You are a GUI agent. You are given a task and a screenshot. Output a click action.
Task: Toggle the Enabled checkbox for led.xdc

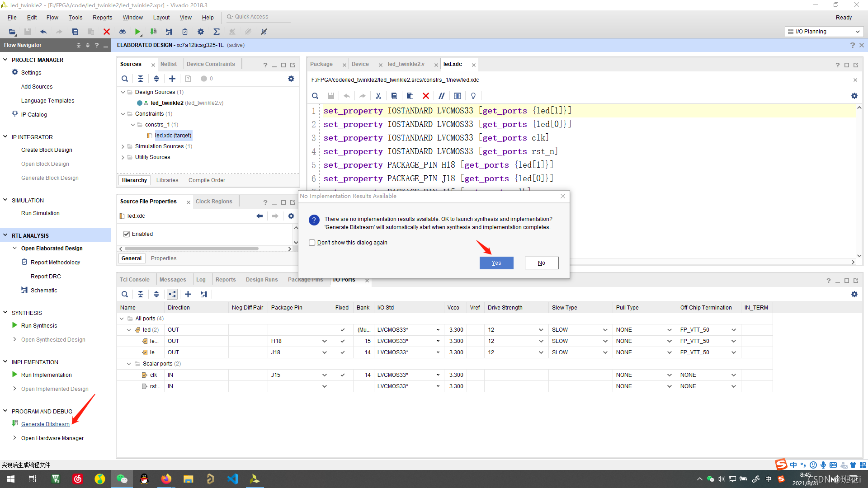click(x=127, y=234)
